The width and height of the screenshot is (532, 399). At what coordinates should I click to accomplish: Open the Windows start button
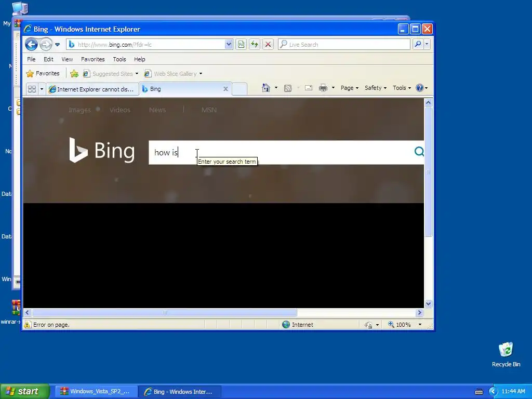coord(24,391)
